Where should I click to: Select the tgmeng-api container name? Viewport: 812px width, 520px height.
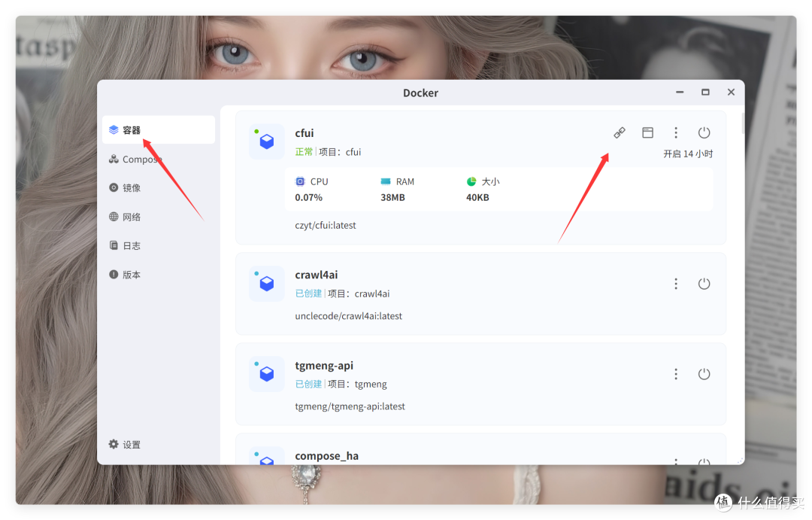pos(324,366)
